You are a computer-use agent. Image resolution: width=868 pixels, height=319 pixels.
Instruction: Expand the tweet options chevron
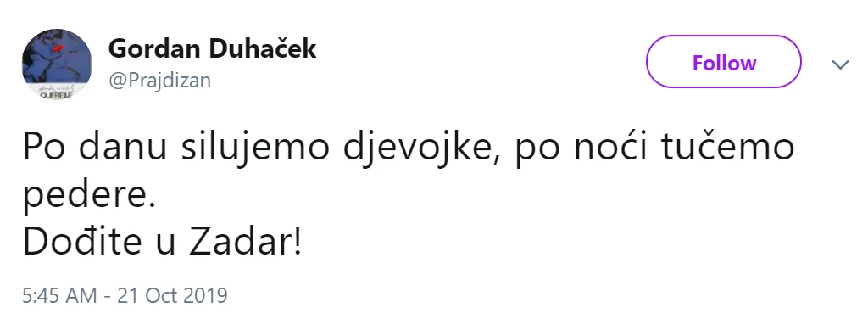840,64
